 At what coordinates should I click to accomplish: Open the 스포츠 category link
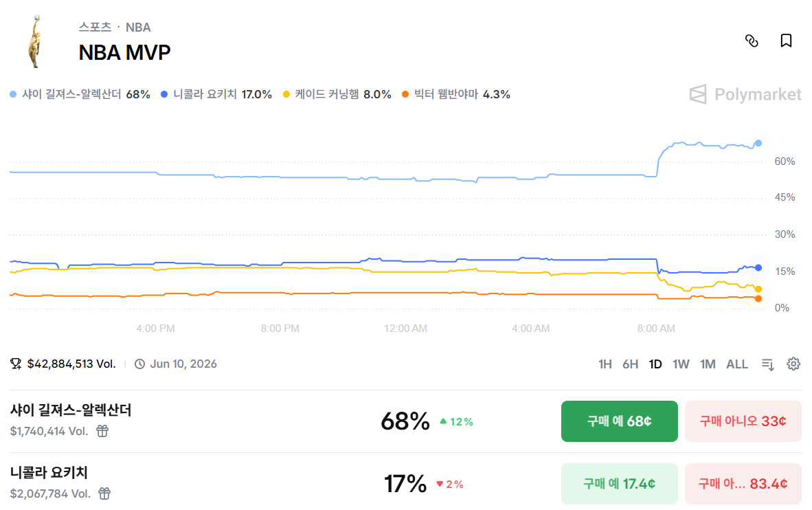click(x=95, y=27)
